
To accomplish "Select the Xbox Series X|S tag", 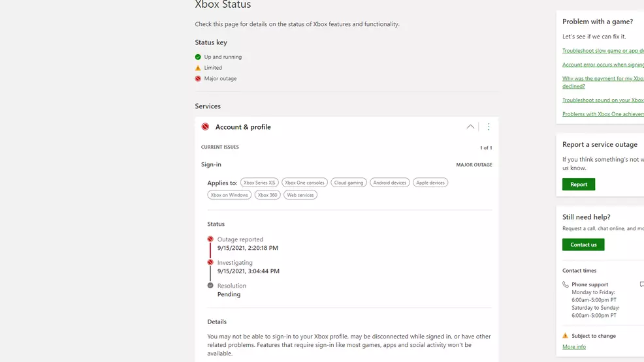I will pos(259,183).
